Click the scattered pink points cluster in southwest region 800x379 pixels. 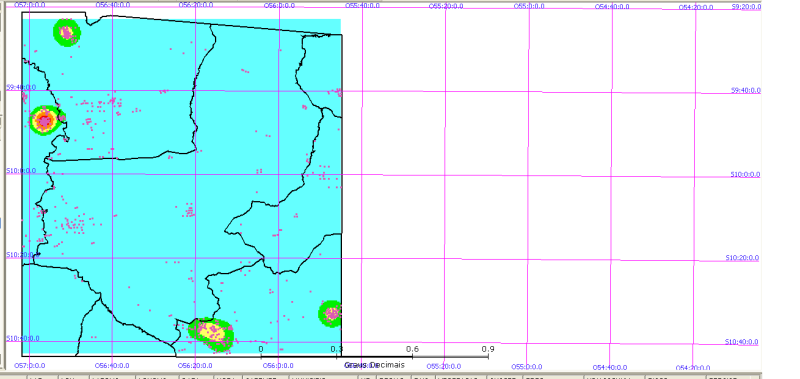coord(75,224)
